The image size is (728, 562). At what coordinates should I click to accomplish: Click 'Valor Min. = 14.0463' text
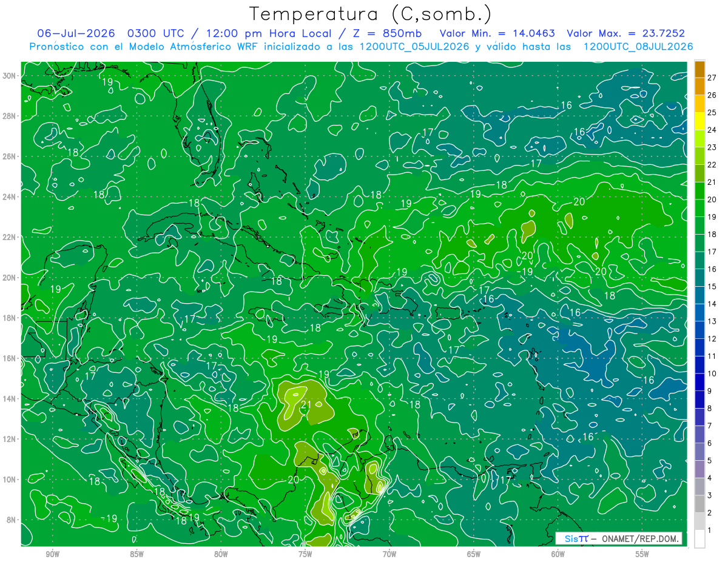pos(497,33)
